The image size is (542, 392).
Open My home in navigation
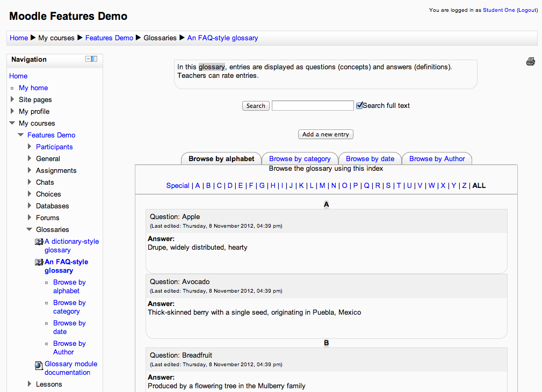pos(33,88)
